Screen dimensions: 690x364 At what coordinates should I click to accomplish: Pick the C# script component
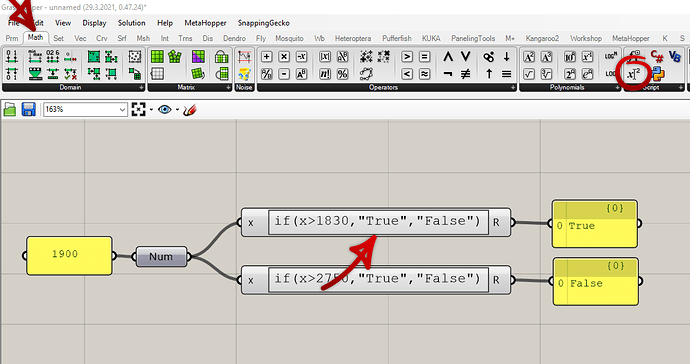(x=657, y=56)
